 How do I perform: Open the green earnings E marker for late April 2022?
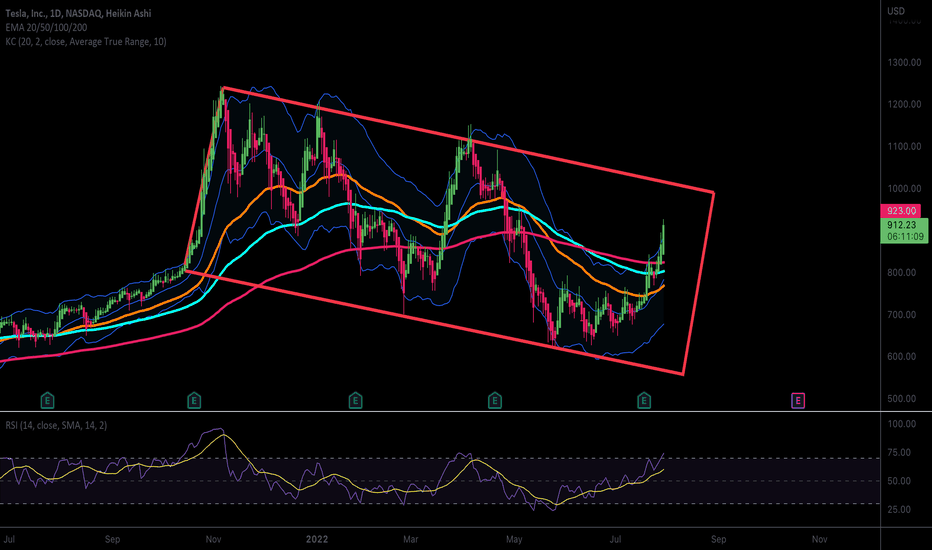495,401
